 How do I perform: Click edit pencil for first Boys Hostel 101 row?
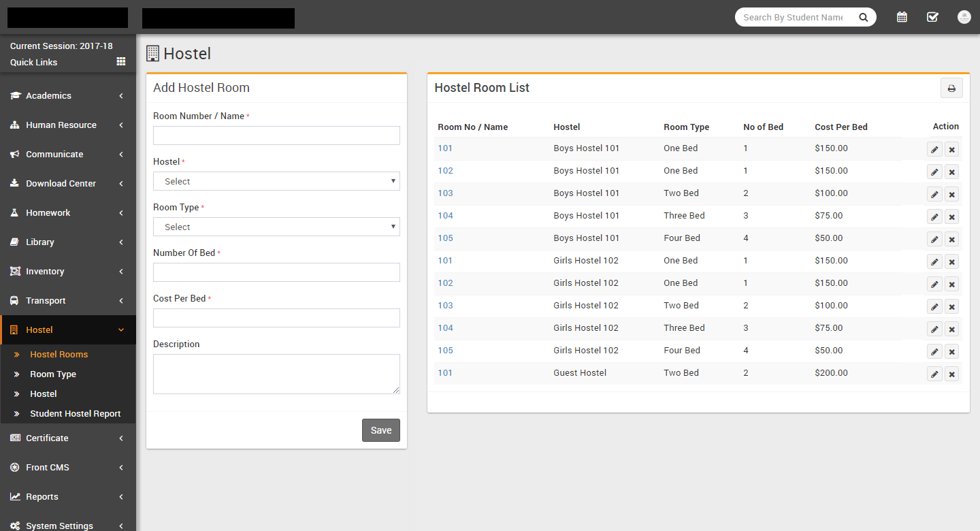click(x=934, y=150)
